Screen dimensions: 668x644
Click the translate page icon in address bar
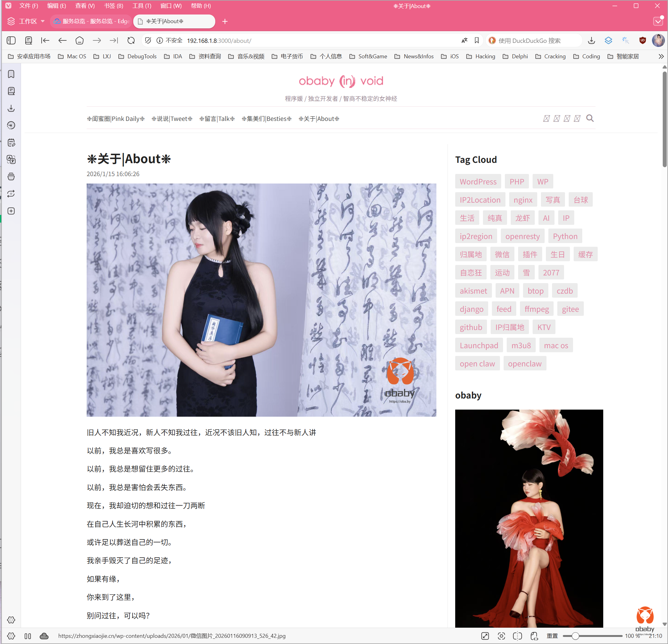(464, 41)
